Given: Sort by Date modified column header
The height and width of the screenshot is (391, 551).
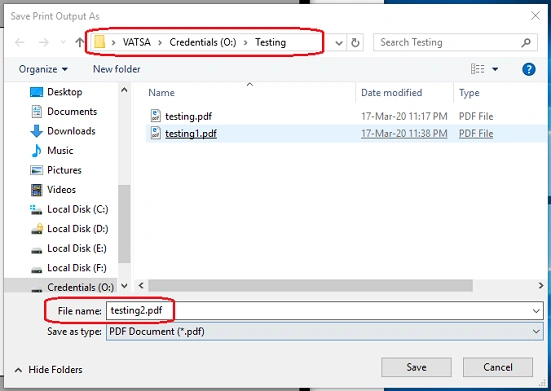Looking at the screenshot, I should click(x=391, y=93).
